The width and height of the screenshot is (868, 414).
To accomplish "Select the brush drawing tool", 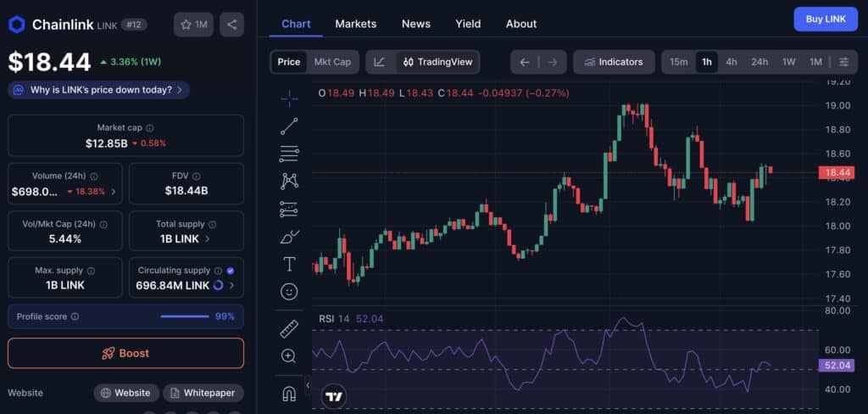I will (289, 237).
